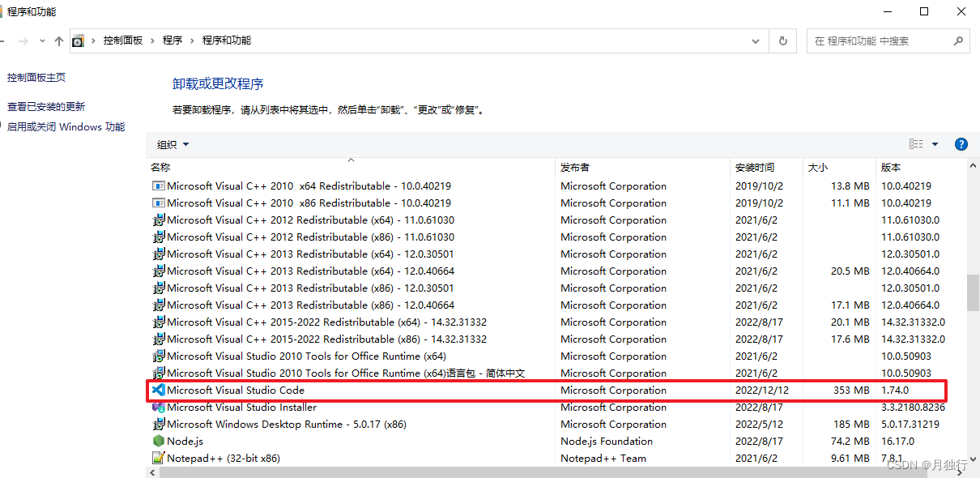Image resolution: width=980 pixels, height=478 pixels.
Task: Sort list by 名称 column header
Action: click(160, 168)
